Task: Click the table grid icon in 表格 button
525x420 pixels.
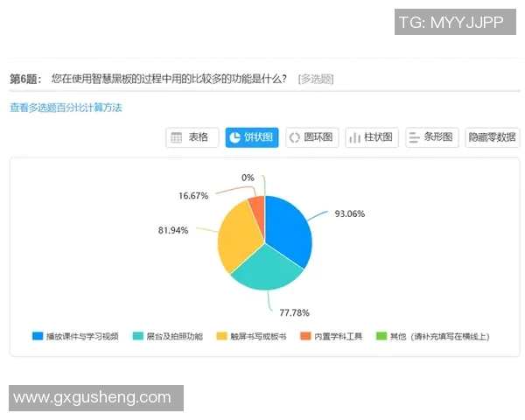Action: [x=176, y=137]
